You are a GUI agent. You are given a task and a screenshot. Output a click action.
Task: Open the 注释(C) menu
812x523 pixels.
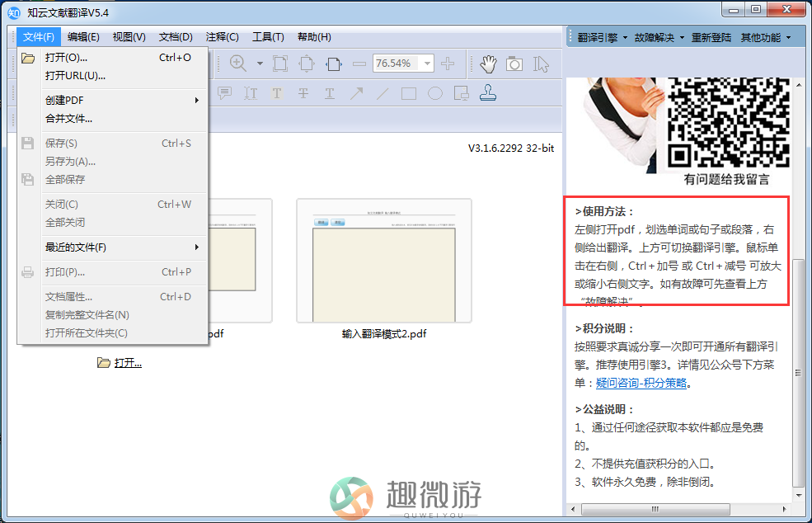click(222, 37)
